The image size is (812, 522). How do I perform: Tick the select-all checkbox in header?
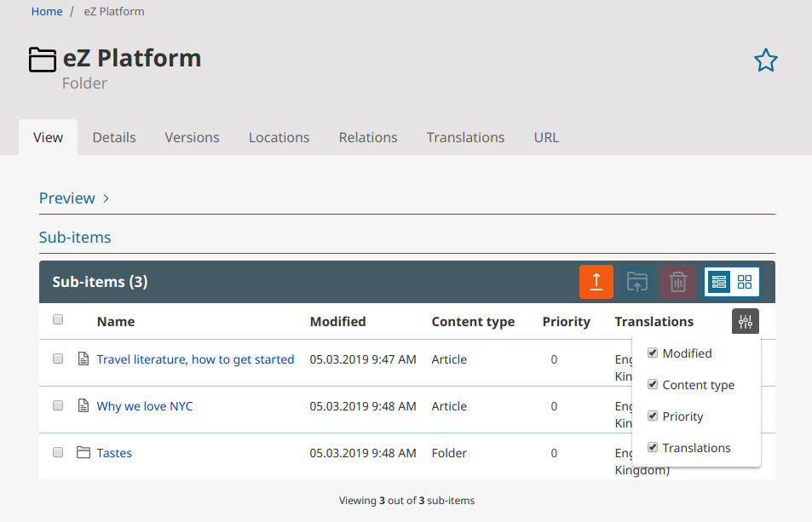pyautogui.click(x=58, y=320)
